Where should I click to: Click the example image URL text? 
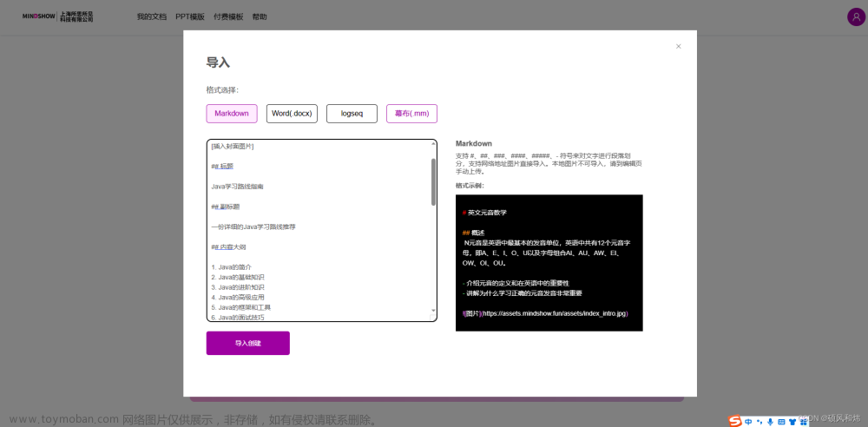tap(554, 313)
